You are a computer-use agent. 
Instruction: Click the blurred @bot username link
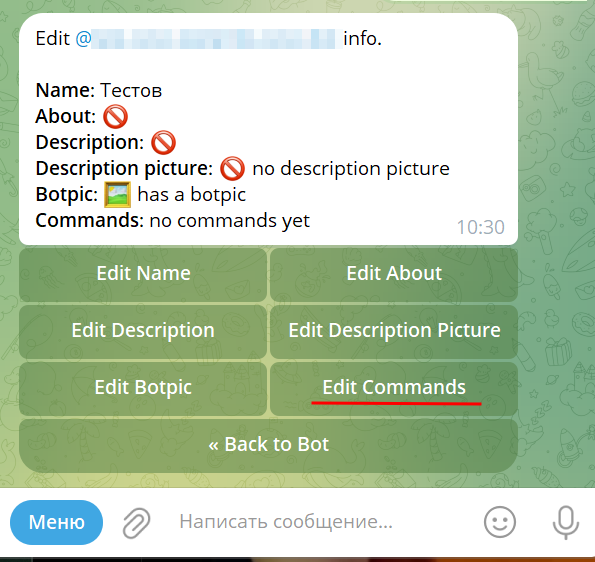click(x=205, y=39)
